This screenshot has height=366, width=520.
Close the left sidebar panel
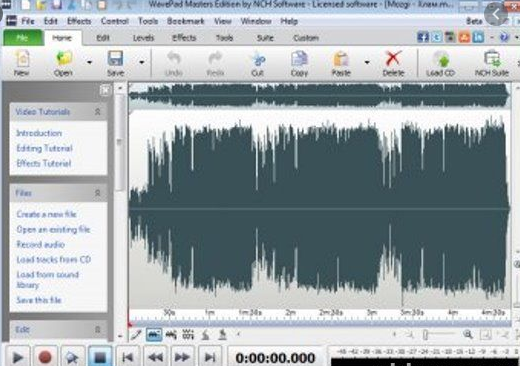[105, 90]
